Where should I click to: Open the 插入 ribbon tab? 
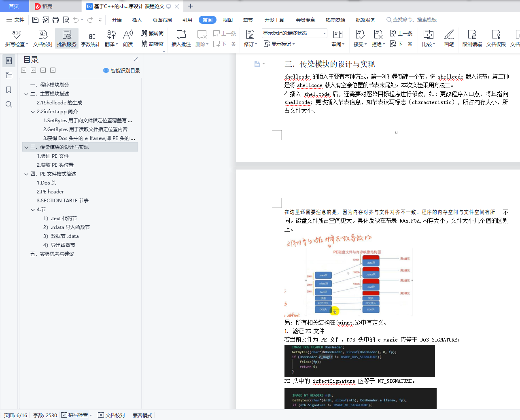click(x=137, y=20)
